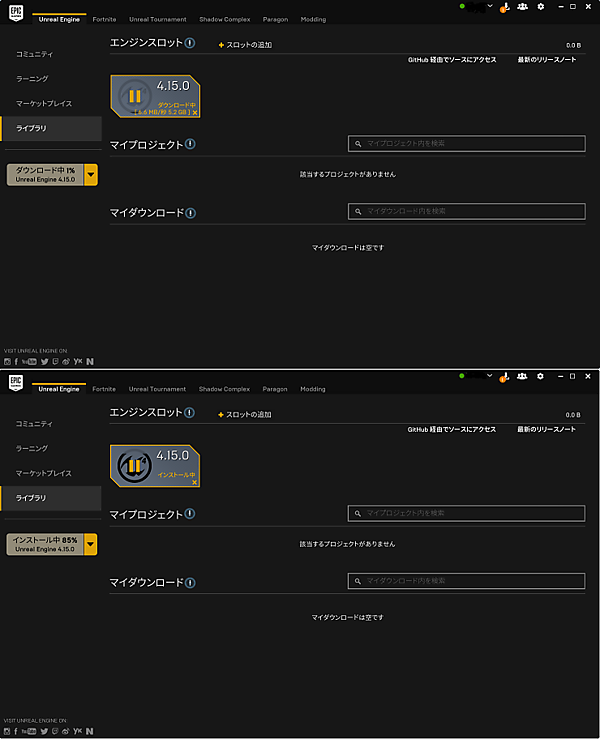The width and height of the screenshot is (600, 739).
Task: Select the Unreal Engine tab in the installing window
Action: point(59,389)
